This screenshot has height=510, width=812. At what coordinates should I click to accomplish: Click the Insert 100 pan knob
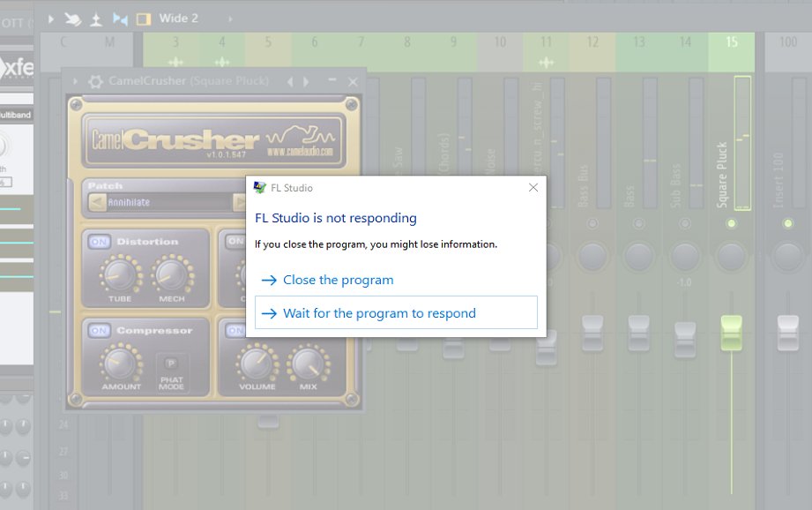pos(787,257)
